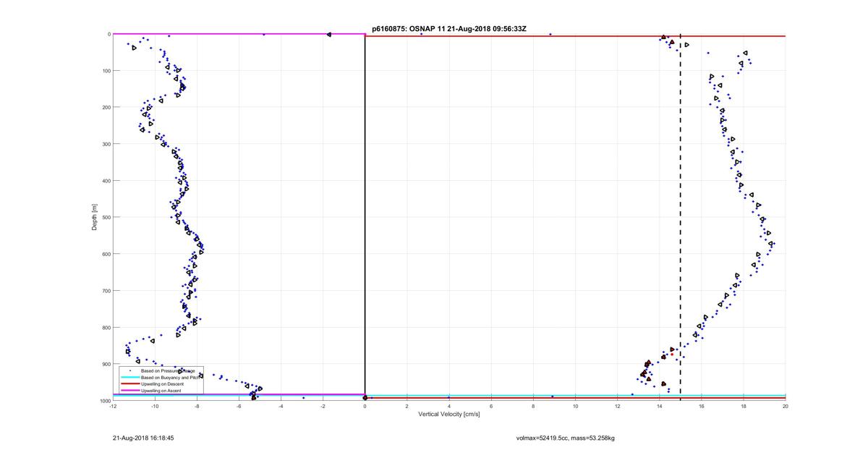Click the x-axis tick label '10'
The height and width of the screenshot is (450, 868).
coord(575,407)
